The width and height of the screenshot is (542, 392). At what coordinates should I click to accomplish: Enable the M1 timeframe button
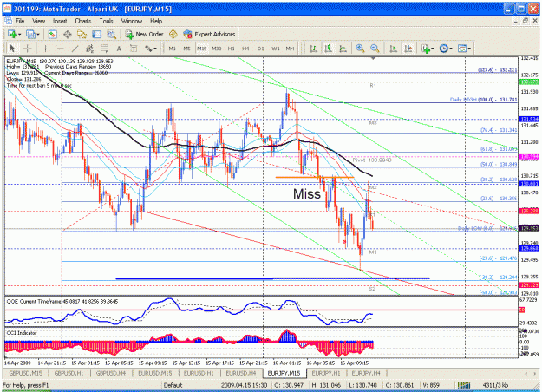point(173,49)
